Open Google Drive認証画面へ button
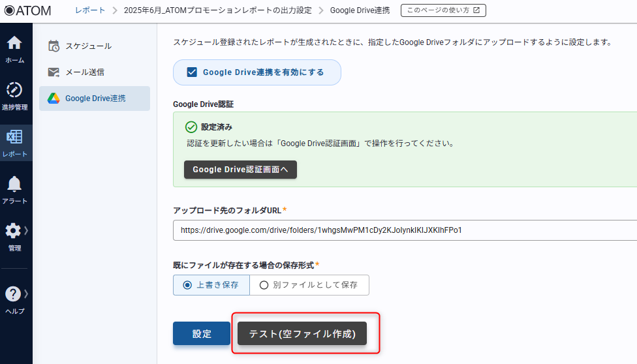 point(240,170)
